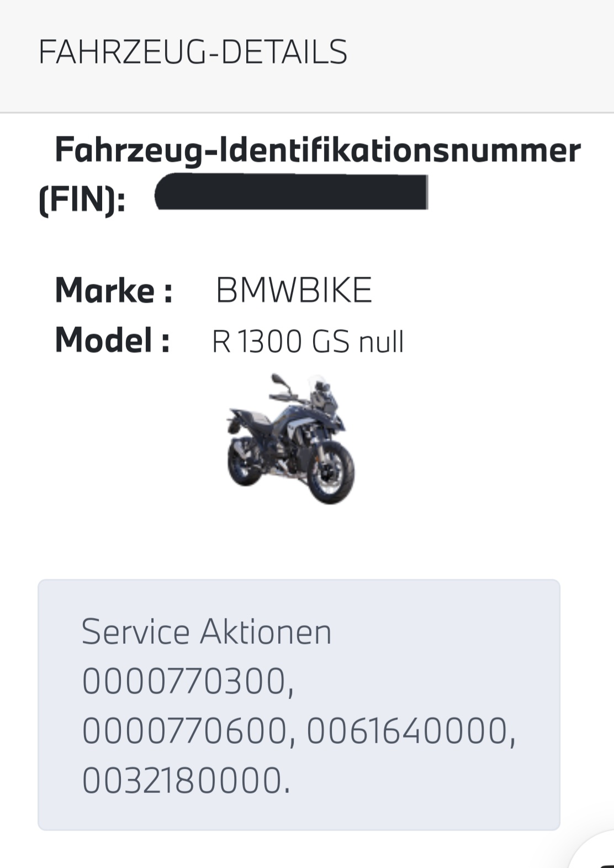
Task: Click the Model label
Action: 113,340
